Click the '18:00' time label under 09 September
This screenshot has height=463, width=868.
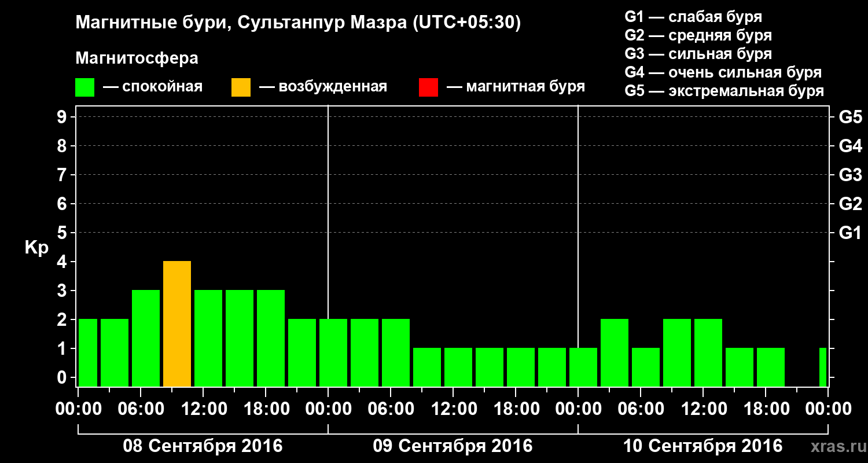[x=516, y=409]
